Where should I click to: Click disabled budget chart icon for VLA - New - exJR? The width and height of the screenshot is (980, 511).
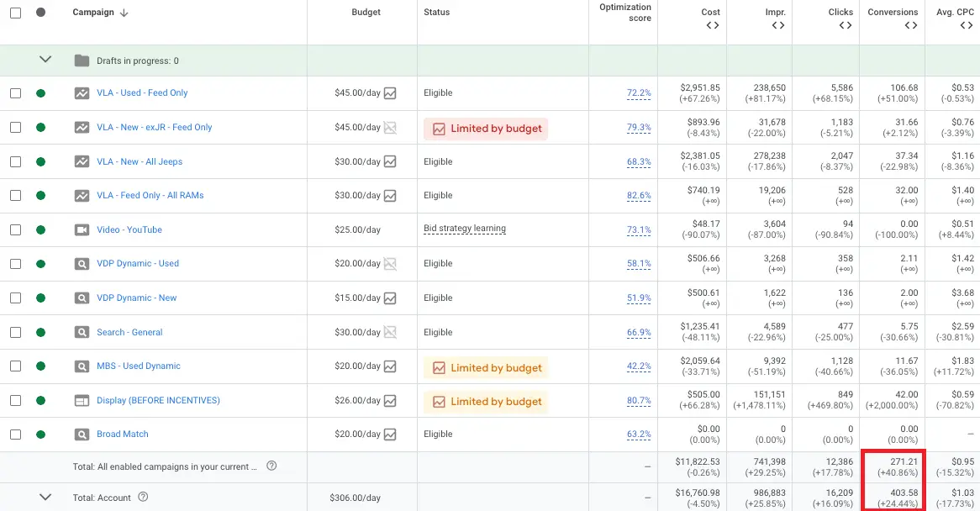390,128
